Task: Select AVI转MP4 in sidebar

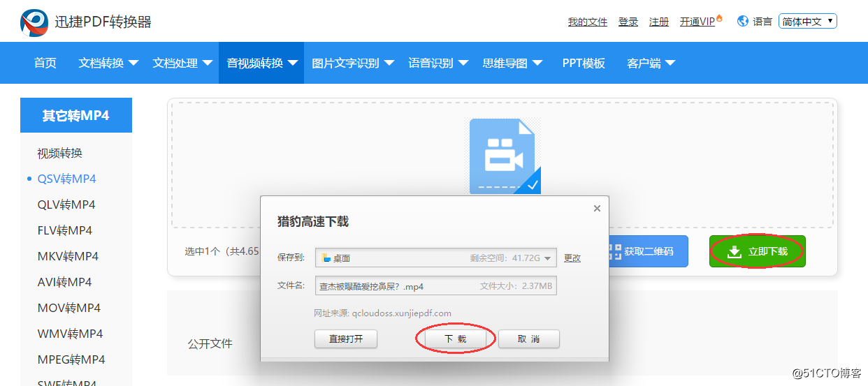Action: (65, 282)
